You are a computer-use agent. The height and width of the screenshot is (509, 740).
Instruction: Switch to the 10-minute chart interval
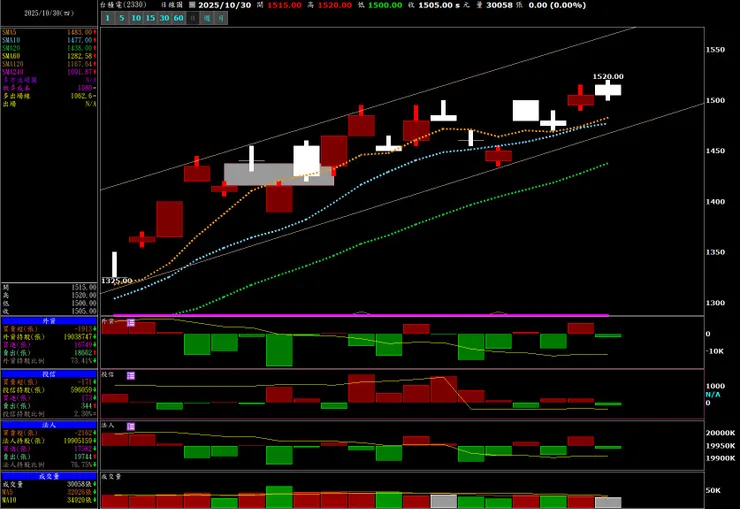coord(136,18)
